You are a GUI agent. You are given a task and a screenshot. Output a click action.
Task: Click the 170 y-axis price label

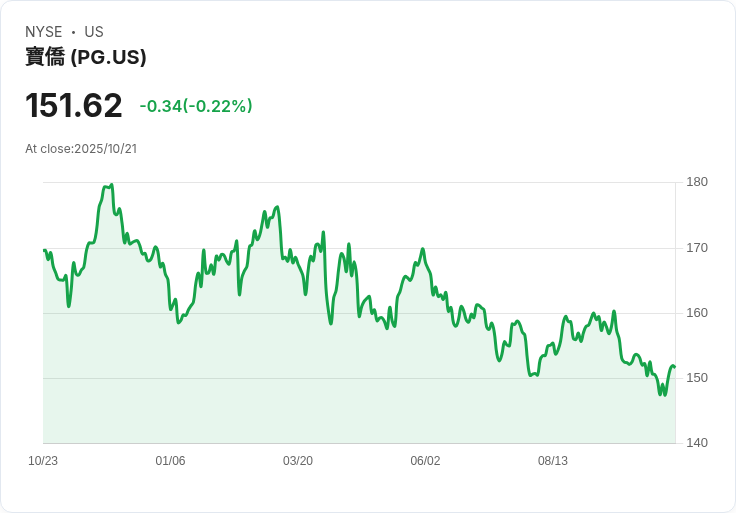coord(697,248)
